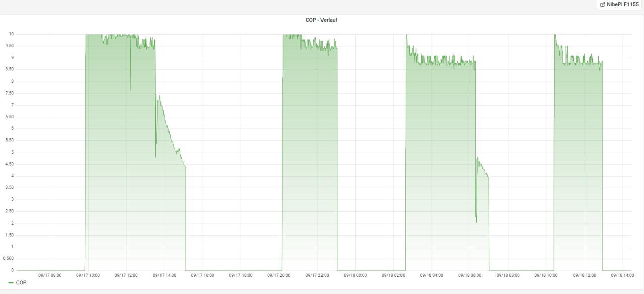Click the 09/18 10:00 x-axis label
This screenshot has width=644, height=294.
point(546,275)
